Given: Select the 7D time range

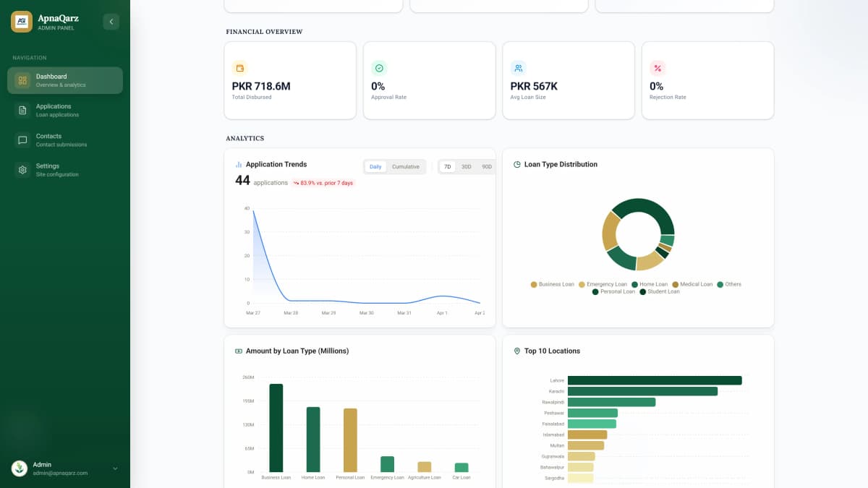Looking at the screenshot, I should pos(448,167).
